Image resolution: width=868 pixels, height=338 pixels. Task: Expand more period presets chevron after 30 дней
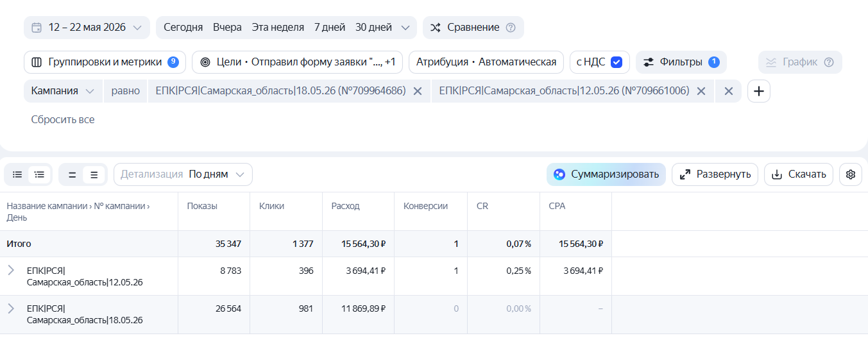pyautogui.click(x=405, y=28)
